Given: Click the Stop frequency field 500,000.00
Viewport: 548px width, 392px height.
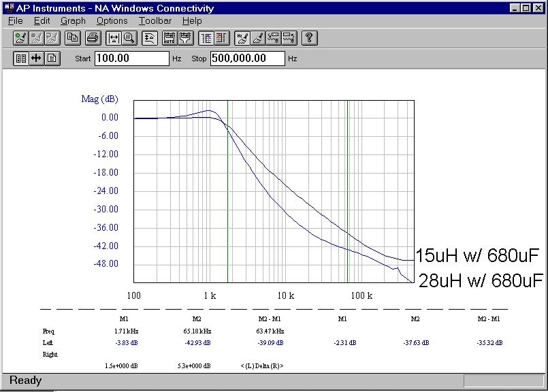Looking at the screenshot, I should click(x=247, y=59).
